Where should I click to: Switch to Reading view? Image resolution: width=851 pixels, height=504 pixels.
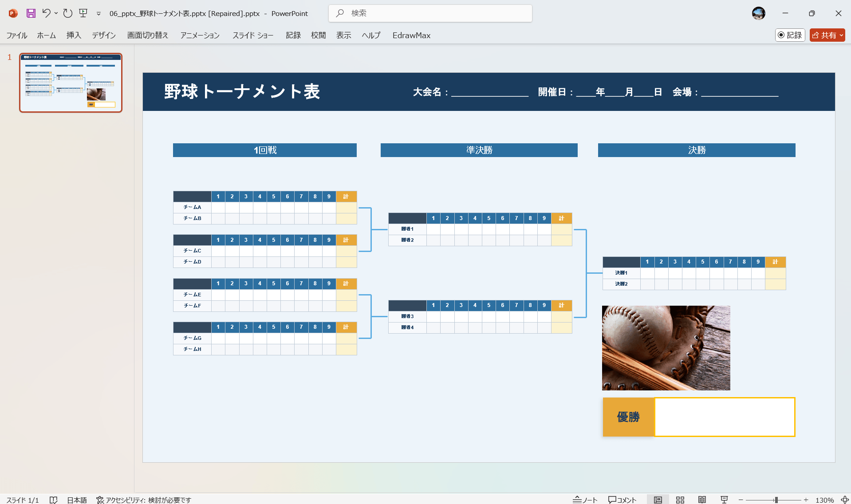[x=702, y=500]
